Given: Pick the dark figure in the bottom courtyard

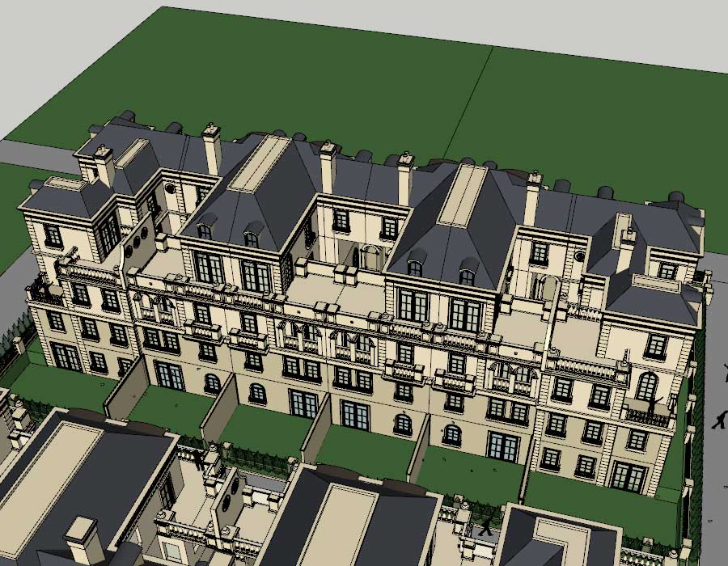Looking at the screenshot, I should pos(486,527).
